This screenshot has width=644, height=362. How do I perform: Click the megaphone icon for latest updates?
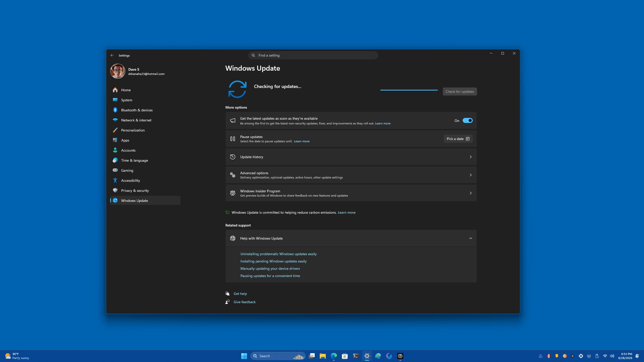tap(233, 120)
